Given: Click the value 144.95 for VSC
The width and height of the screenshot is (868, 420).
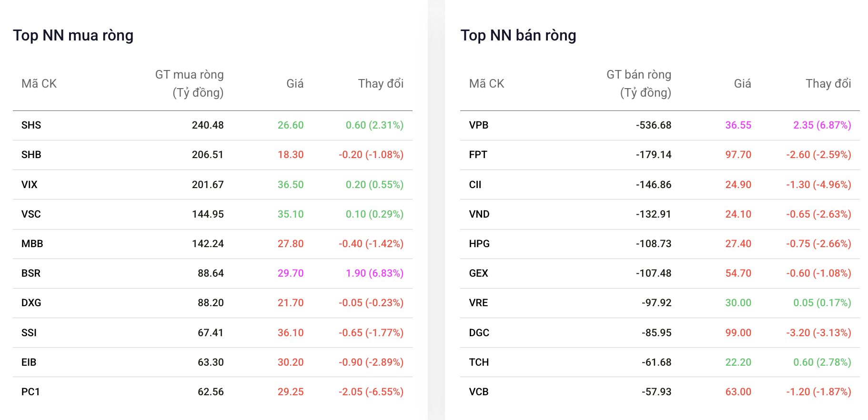Looking at the screenshot, I should [208, 214].
